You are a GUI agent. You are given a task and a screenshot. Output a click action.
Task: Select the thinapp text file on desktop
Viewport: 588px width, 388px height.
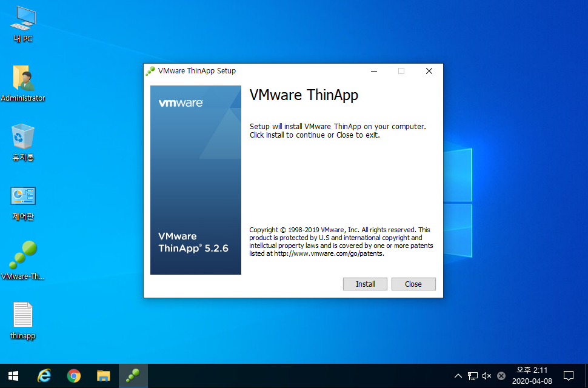(x=23, y=321)
